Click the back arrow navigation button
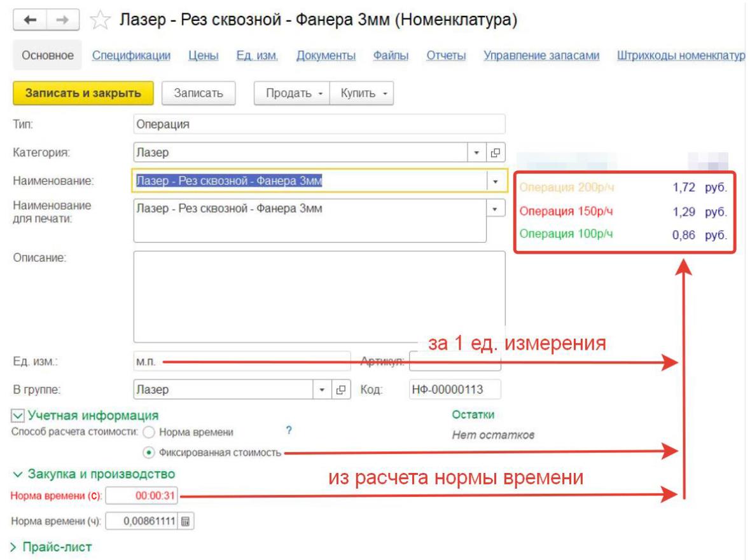This screenshot has width=750, height=560. click(30, 21)
